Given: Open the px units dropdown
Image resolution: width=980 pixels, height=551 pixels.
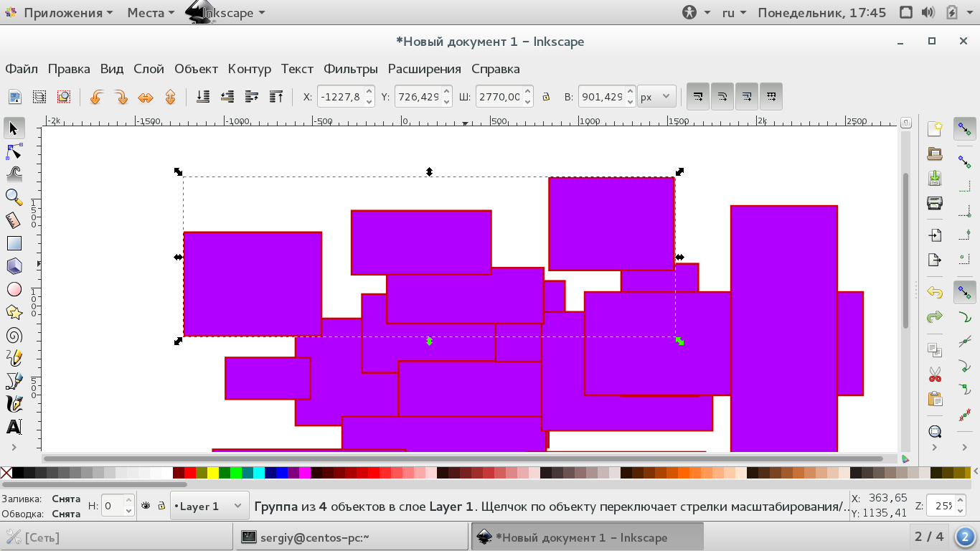Looking at the screenshot, I should click(x=657, y=96).
